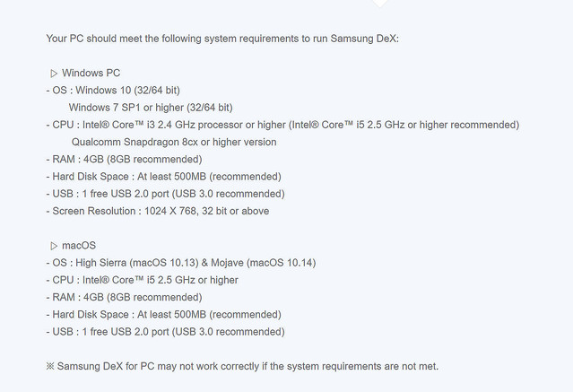
Task: Click the Qualcomm Snapdragon 8cx line
Action: 174,142
